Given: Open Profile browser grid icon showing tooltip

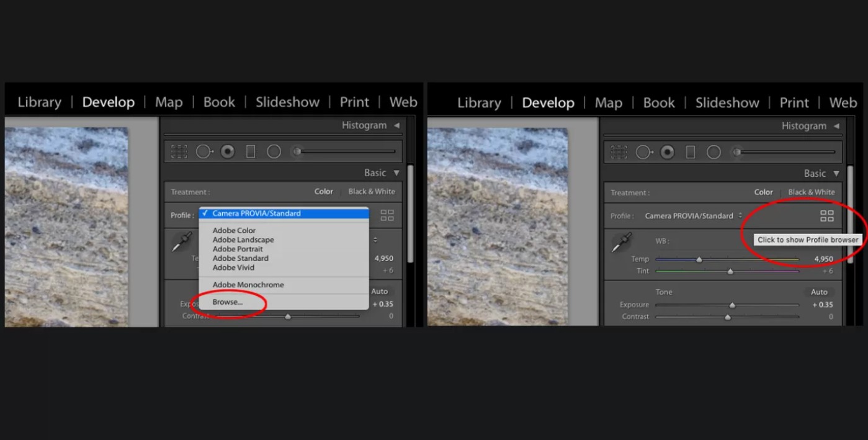Looking at the screenshot, I should 826,216.
